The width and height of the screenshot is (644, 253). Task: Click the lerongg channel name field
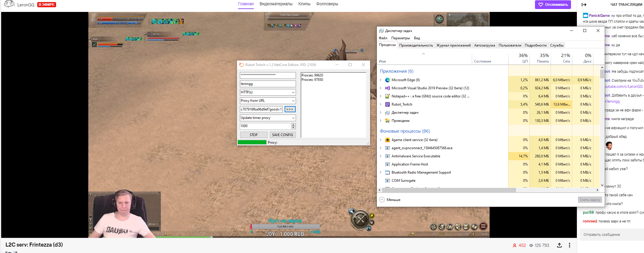point(267,84)
